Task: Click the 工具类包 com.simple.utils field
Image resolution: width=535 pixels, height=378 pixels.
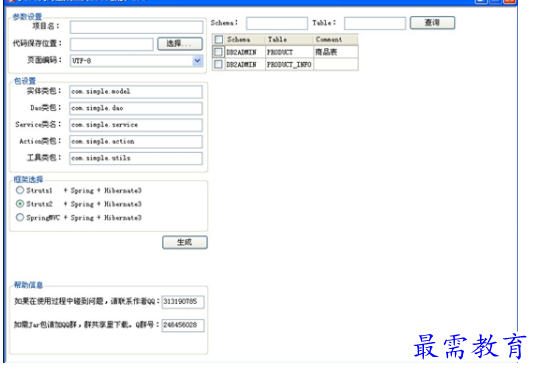Action: (136, 158)
